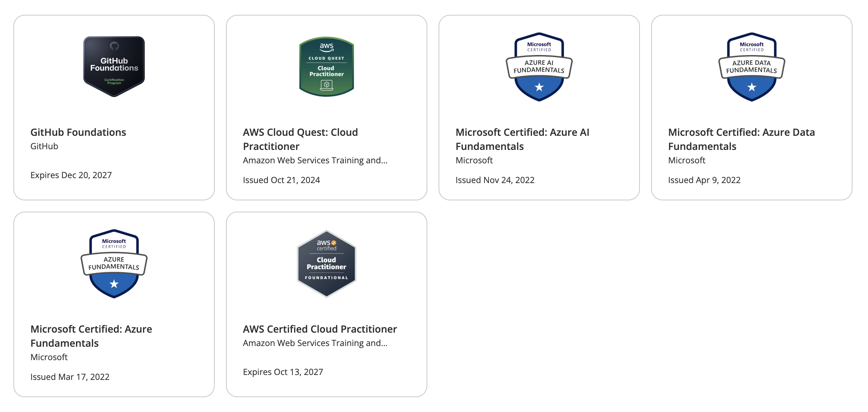Click the GitHub issuer name
This screenshot has width=868, height=412.
tap(44, 146)
